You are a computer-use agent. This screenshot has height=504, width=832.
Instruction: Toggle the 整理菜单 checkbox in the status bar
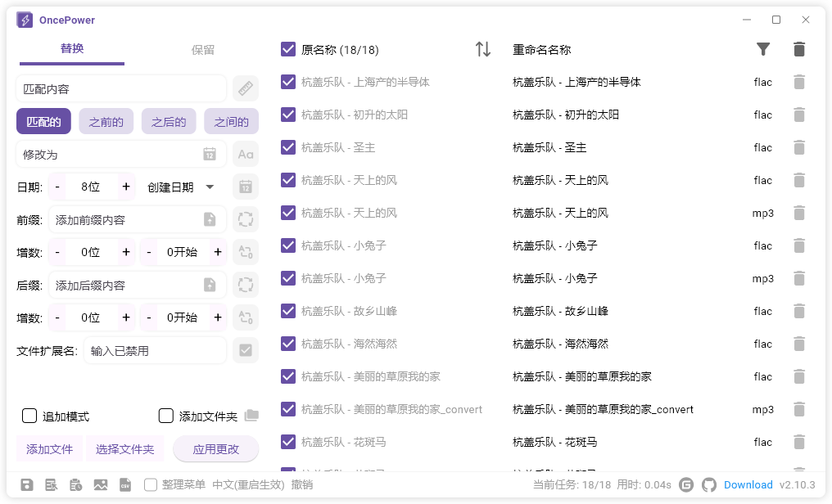[151, 484]
